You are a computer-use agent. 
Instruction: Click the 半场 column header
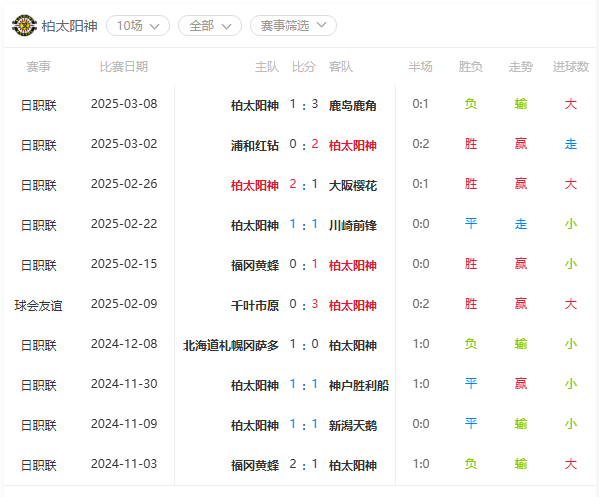point(420,67)
